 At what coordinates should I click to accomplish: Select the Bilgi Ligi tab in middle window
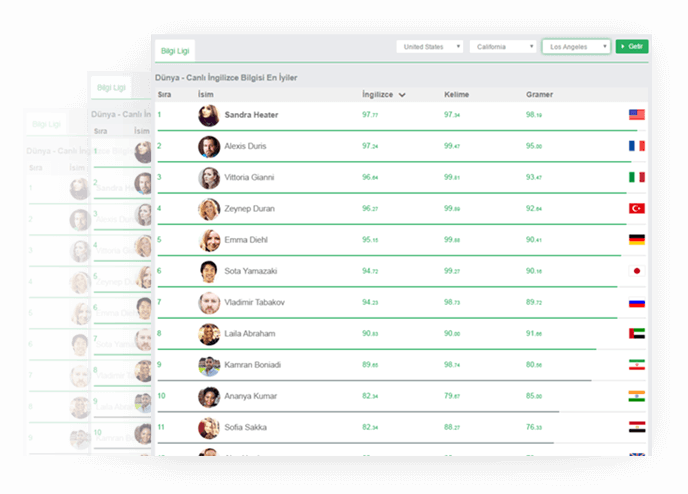click(x=111, y=87)
